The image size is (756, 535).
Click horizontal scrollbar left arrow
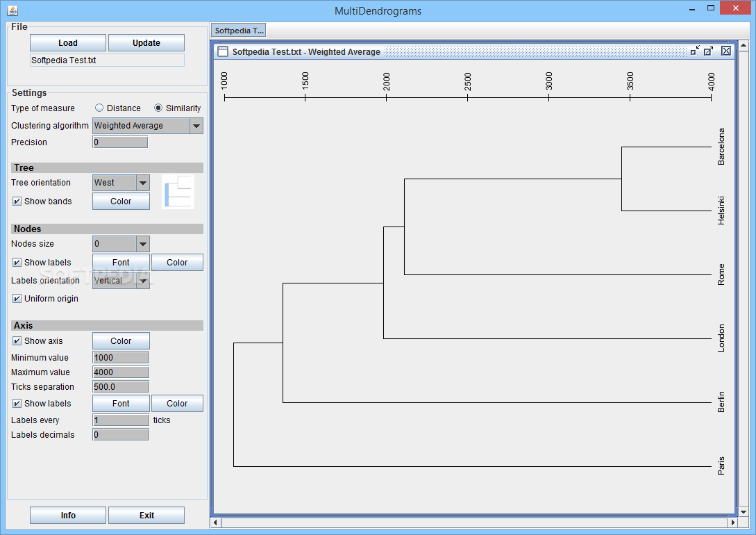(215, 522)
